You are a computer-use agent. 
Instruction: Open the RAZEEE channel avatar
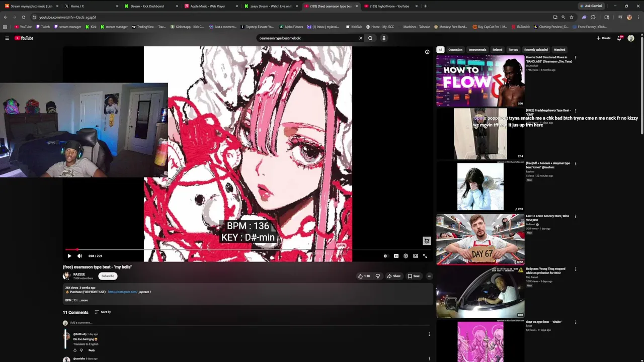[66, 276]
